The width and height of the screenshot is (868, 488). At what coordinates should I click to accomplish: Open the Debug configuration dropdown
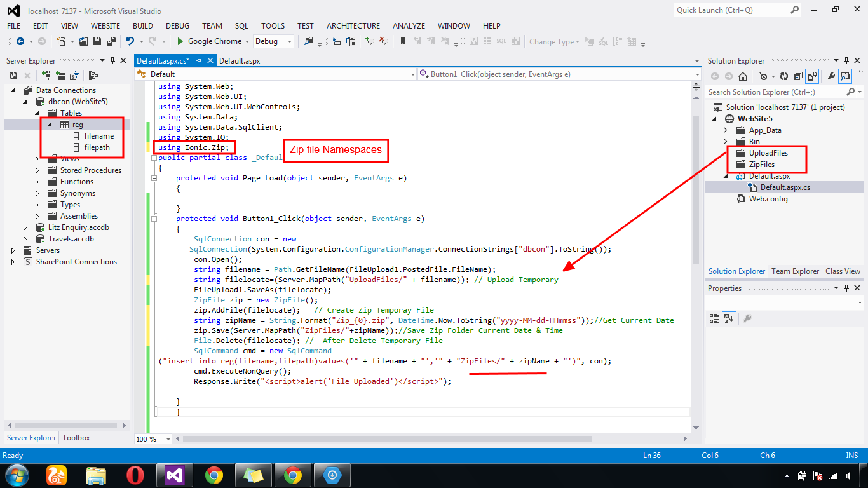coord(290,41)
